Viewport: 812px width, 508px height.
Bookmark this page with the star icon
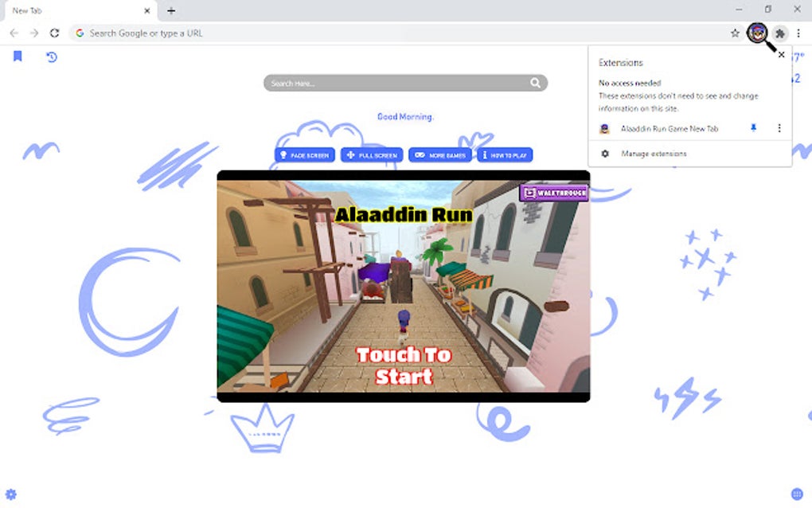coord(735,33)
